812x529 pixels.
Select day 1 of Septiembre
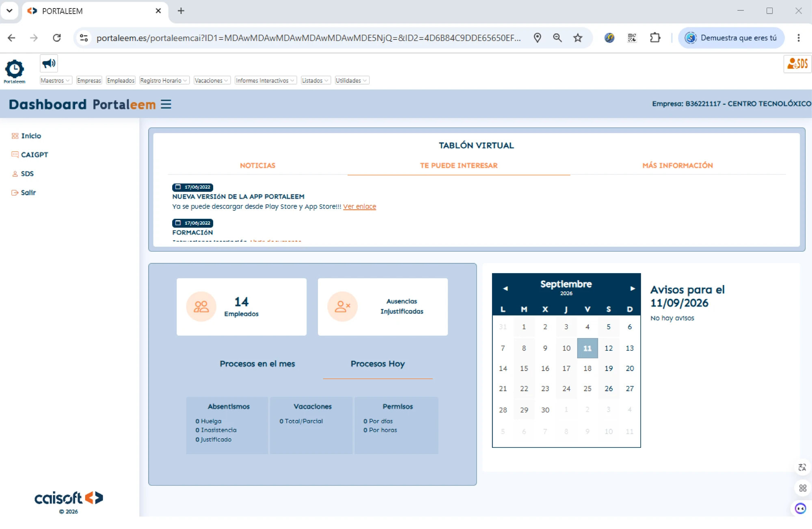pyautogui.click(x=524, y=327)
